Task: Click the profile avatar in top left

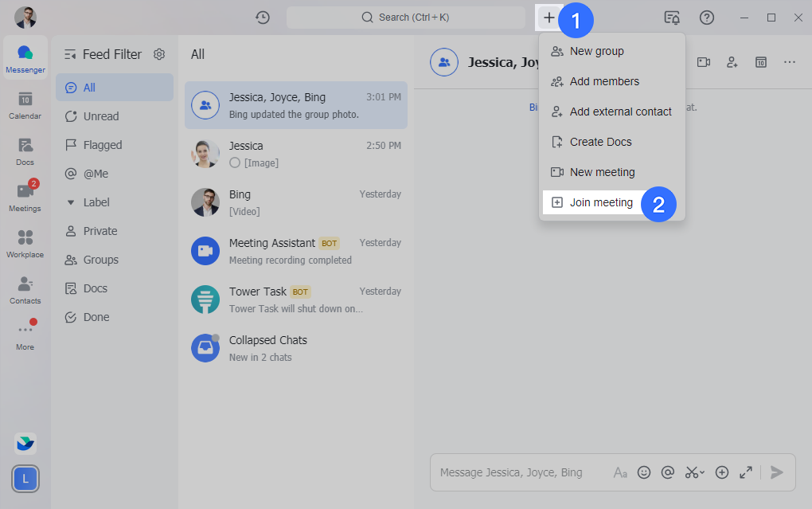Action: click(25, 18)
